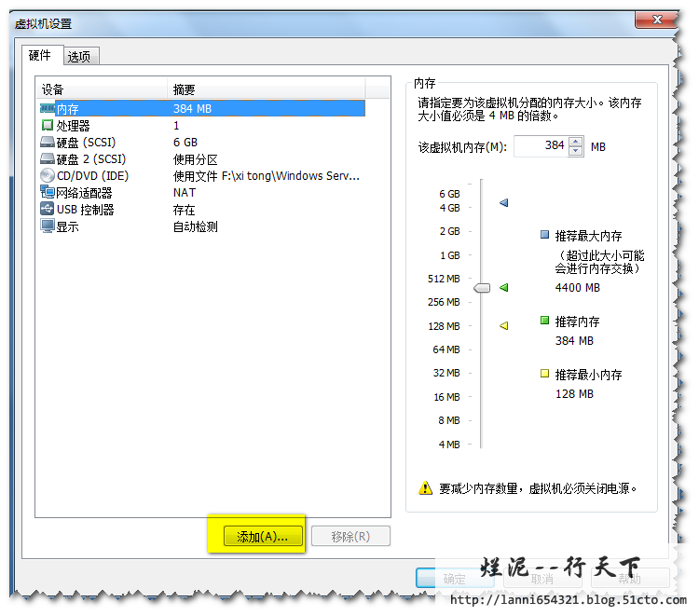
Task: Click the virtual machine memory input field
Action: click(x=541, y=146)
